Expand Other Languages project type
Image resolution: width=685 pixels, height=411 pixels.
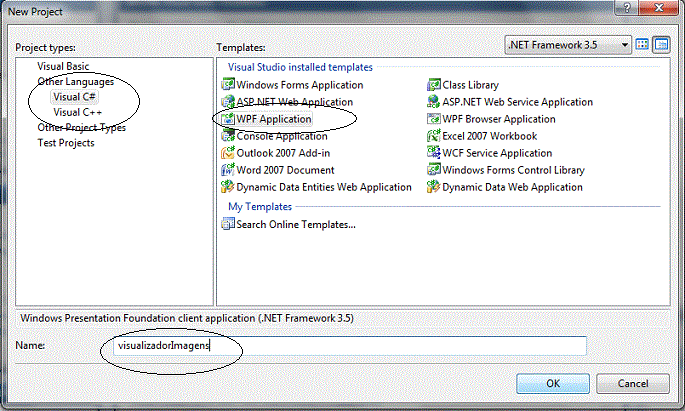pos(76,82)
